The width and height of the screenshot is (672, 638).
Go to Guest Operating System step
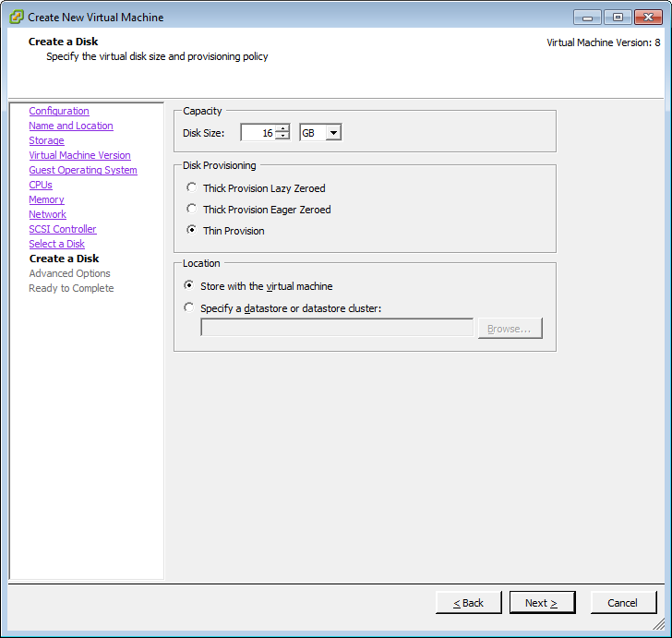pyautogui.click(x=83, y=170)
